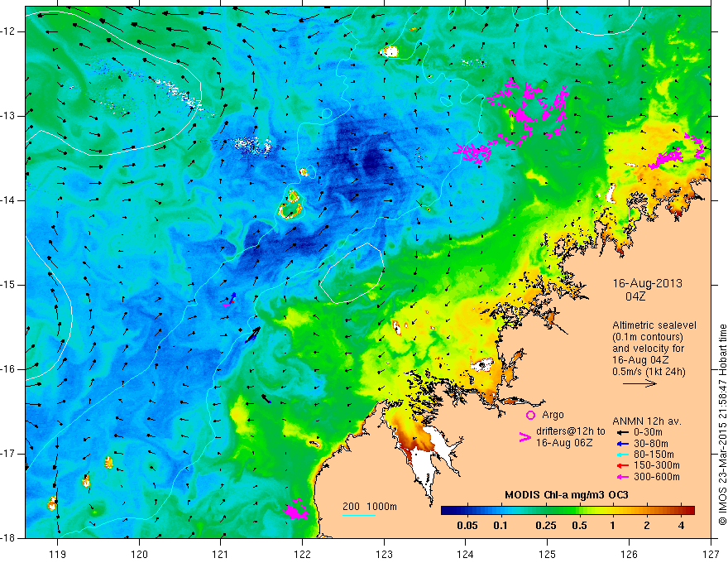
Task: Click the longitude axis label '125'
Action: [x=548, y=554]
